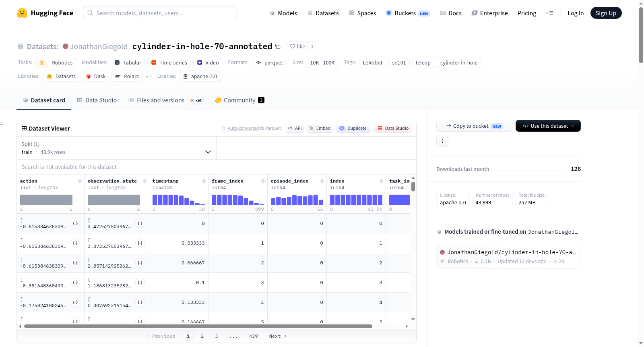This screenshot has width=644, height=347.
Task: Expand action cell in timestamp 0.066667 row
Action: [75, 263]
